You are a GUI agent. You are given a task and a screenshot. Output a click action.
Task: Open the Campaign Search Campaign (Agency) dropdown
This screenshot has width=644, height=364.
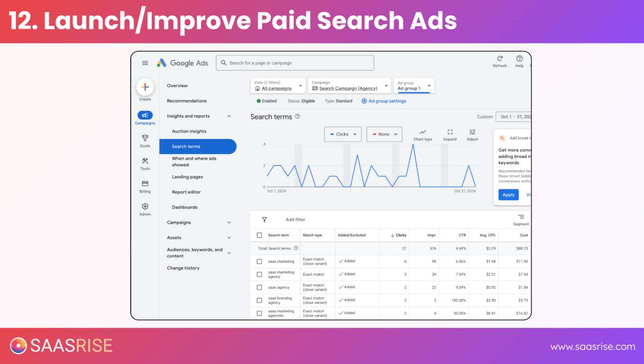[349, 86]
